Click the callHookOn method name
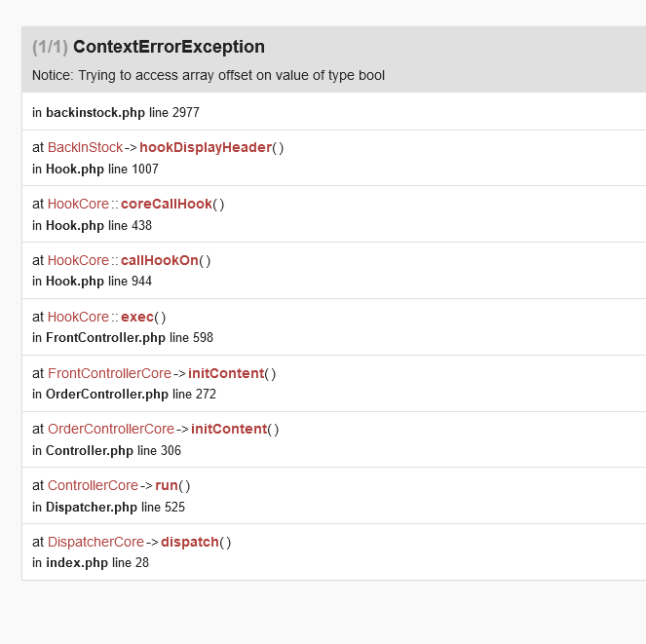The width and height of the screenshot is (646, 644). click(160, 260)
